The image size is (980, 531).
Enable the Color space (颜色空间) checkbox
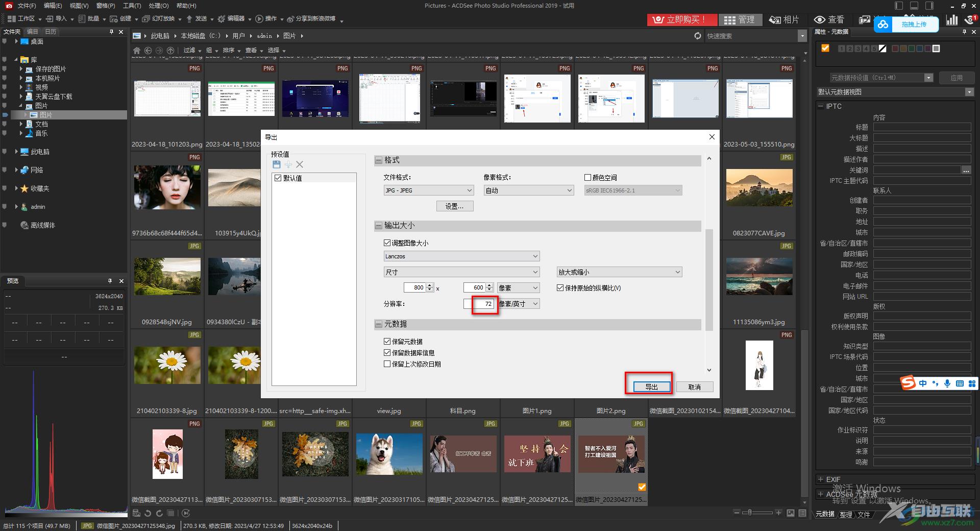[x=587, y=178]
